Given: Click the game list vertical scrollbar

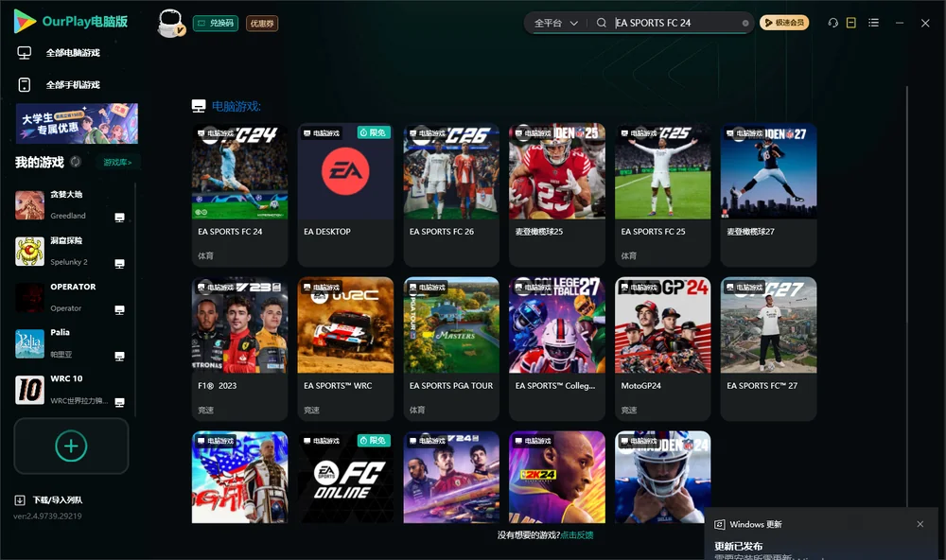Looking at the screenshot, I should click(906, 296).
